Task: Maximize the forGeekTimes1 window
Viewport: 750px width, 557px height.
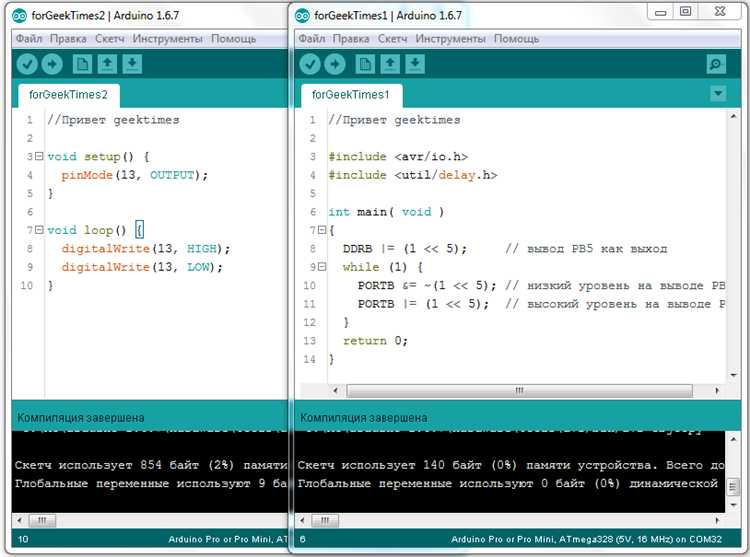Action: pos(685,11)
